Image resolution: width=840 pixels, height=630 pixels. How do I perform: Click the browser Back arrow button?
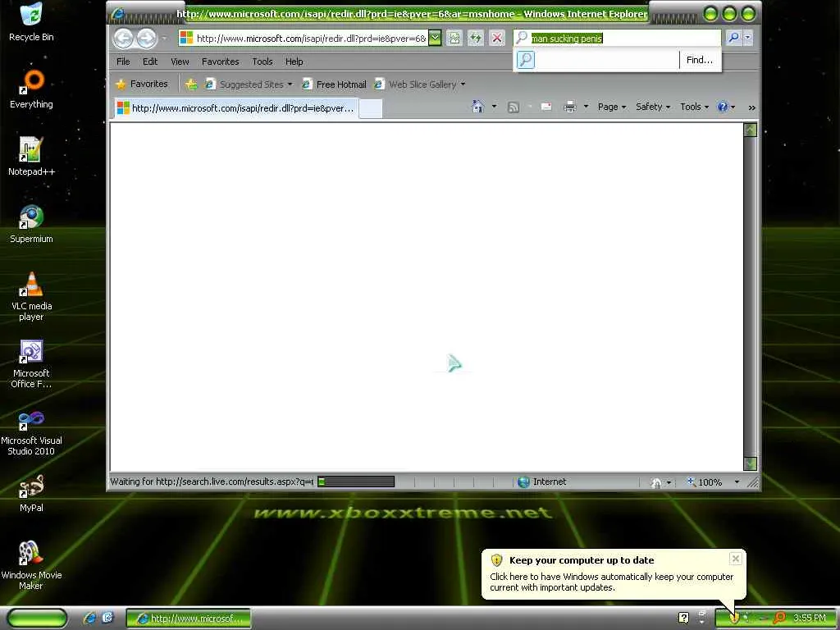click(x=124, y=38)
